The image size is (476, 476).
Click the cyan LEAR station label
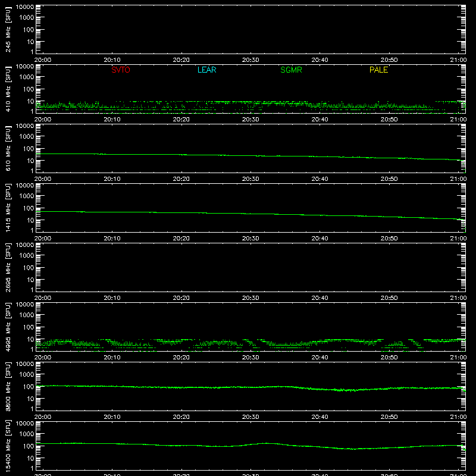pyautogui.click(x=206, y=70)
